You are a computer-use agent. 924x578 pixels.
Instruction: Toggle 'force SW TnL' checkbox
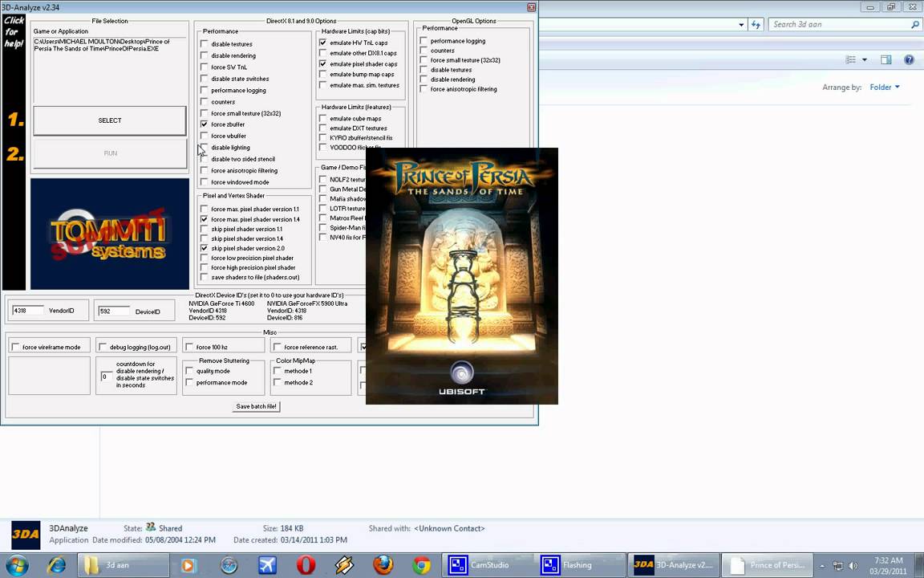[x=205, y=67]
